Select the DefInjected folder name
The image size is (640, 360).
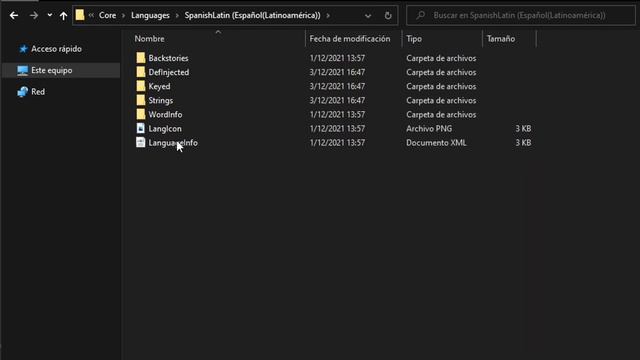169,72
